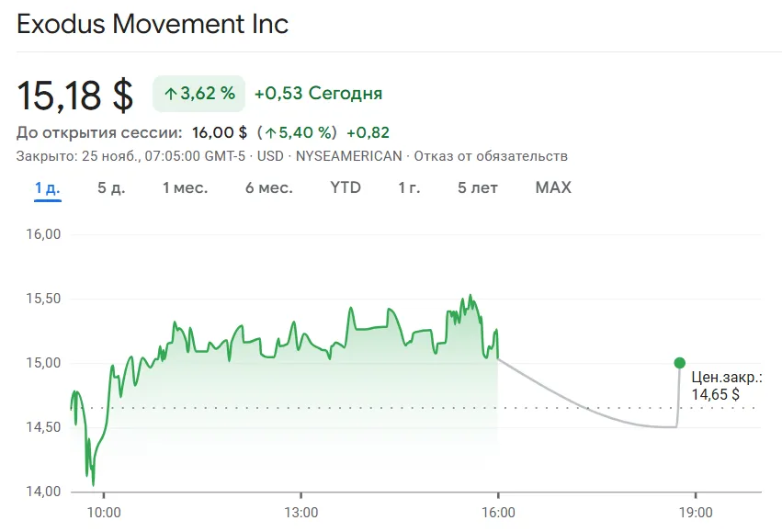Show the 1 мес. chart range
The height and width of the screenshot is (532, 782).
pyautogui.click(x=185, y=188)
